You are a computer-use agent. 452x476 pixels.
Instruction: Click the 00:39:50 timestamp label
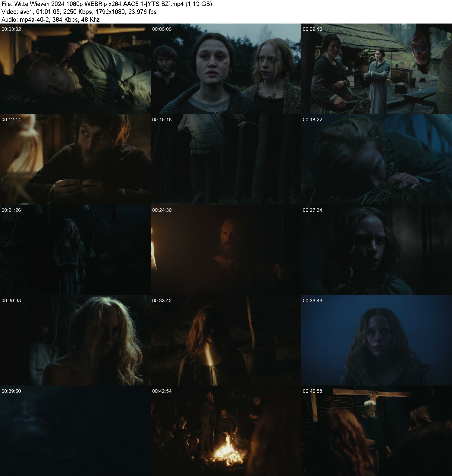pos(11,391)
